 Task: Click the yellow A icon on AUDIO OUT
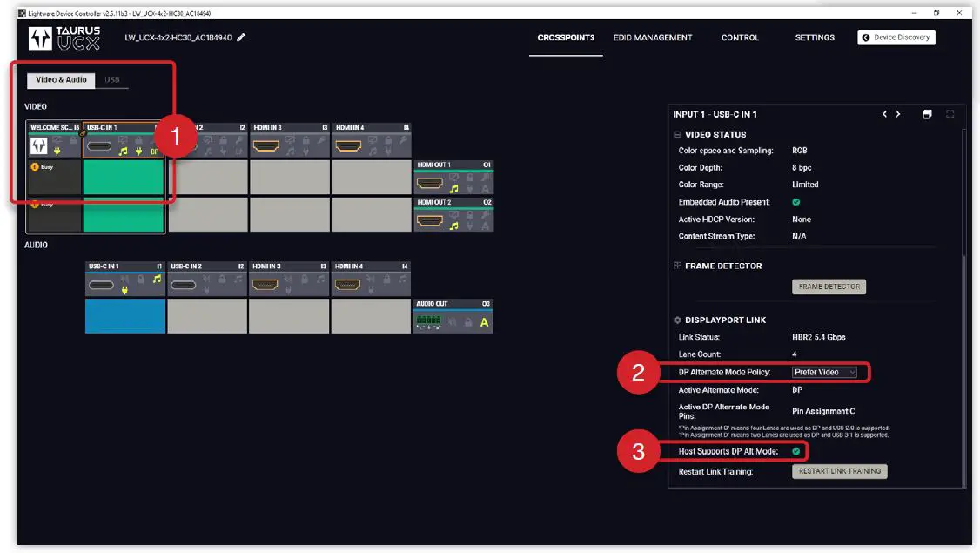484,323
